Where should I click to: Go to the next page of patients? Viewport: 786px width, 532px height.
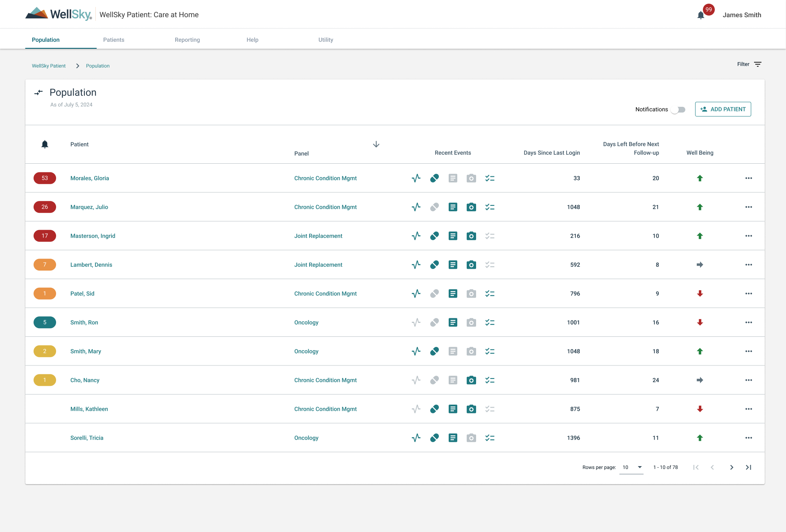pyautogui.click(x=732, y=467)
